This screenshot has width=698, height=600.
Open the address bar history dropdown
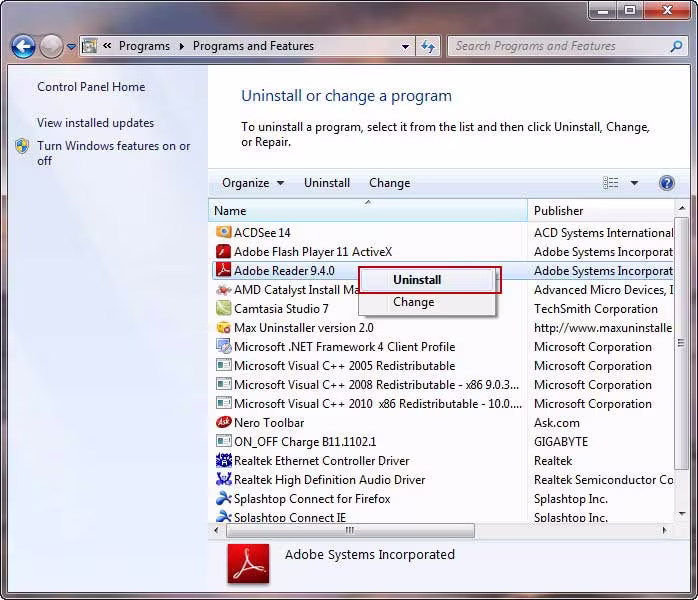[405, 46]
